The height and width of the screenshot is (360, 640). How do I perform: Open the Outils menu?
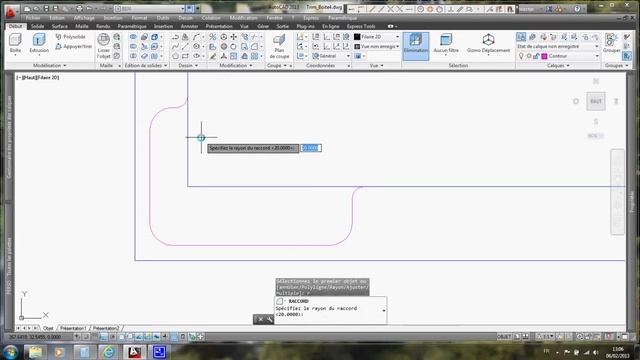(163, 18)
